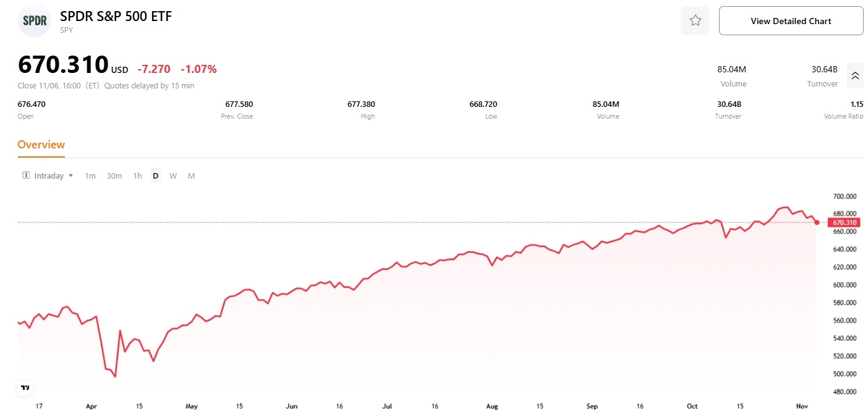Click the latest price dot on the chart line
Image resolution: width=868 pixels, height=419 pixels.
click(816, 222)
